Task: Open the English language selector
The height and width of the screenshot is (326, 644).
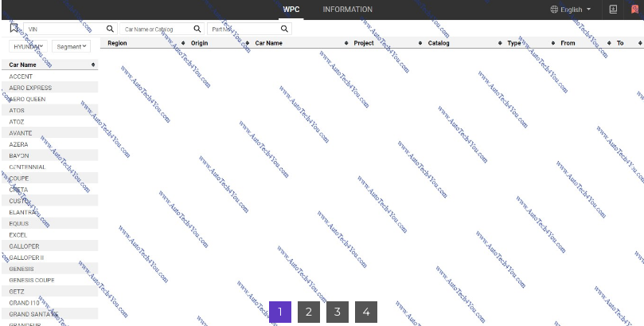Action: [571, 10]
